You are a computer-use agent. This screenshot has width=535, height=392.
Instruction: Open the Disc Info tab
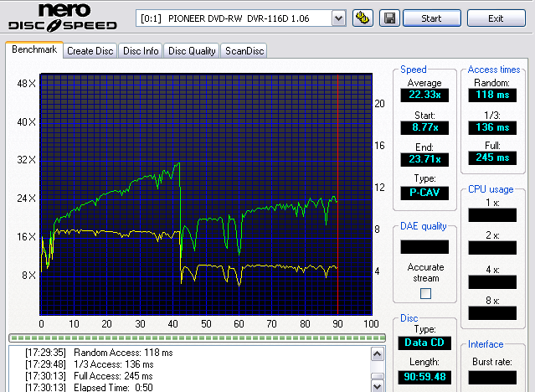(x=141, y=51)
